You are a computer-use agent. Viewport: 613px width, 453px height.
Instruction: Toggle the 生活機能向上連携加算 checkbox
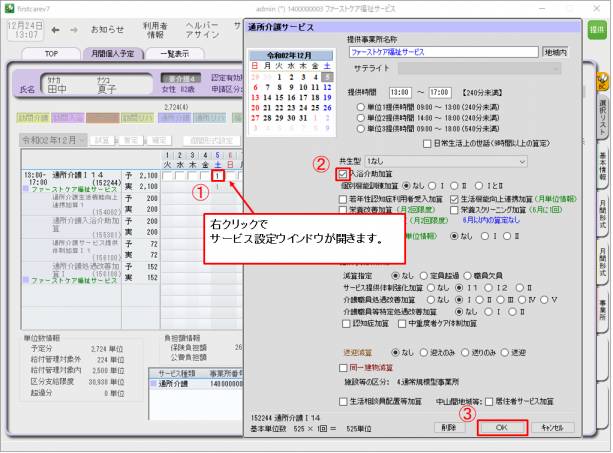pyautogui.click(x=454, y=199)
